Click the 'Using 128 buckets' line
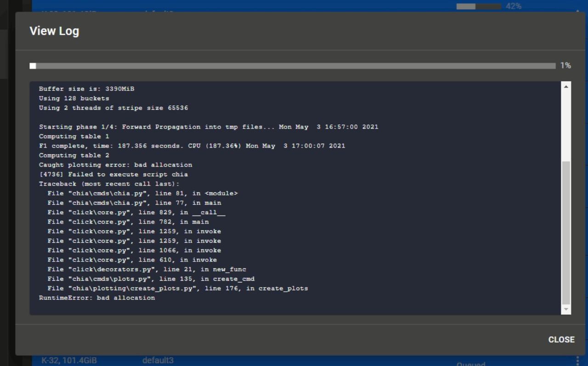The height and width of the screenshot is (366, 588). (74, 98)
